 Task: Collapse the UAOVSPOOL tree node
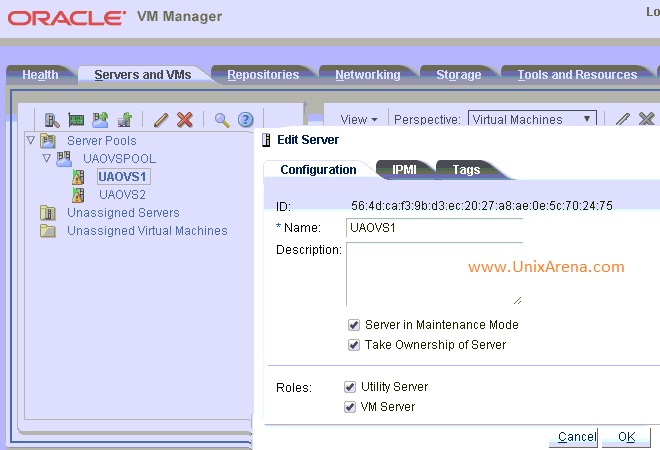click(x=47, y=158)
